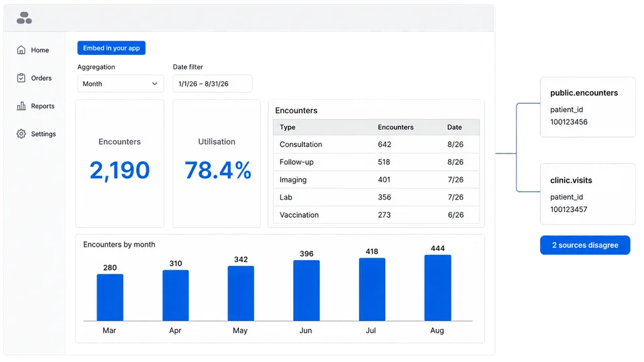Click the May bar in chart
This screenshot has height=362, width=644.
pos(241,294)
